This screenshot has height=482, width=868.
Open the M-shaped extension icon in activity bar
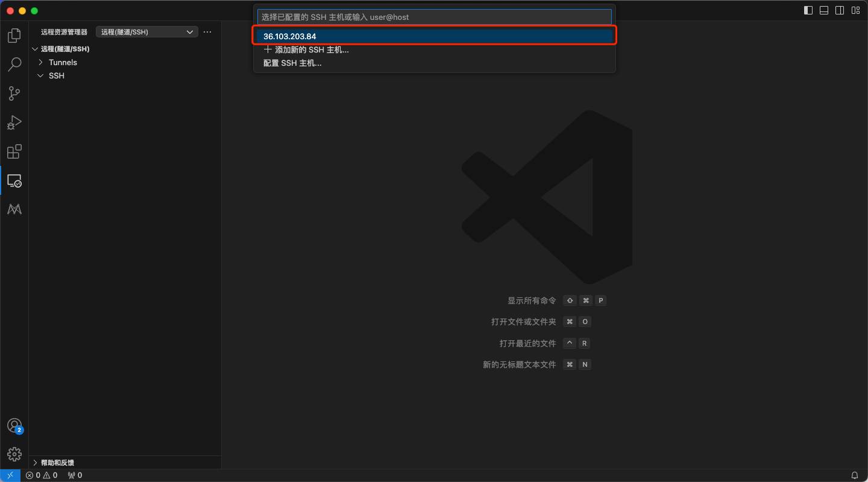[x=14, y=209]
